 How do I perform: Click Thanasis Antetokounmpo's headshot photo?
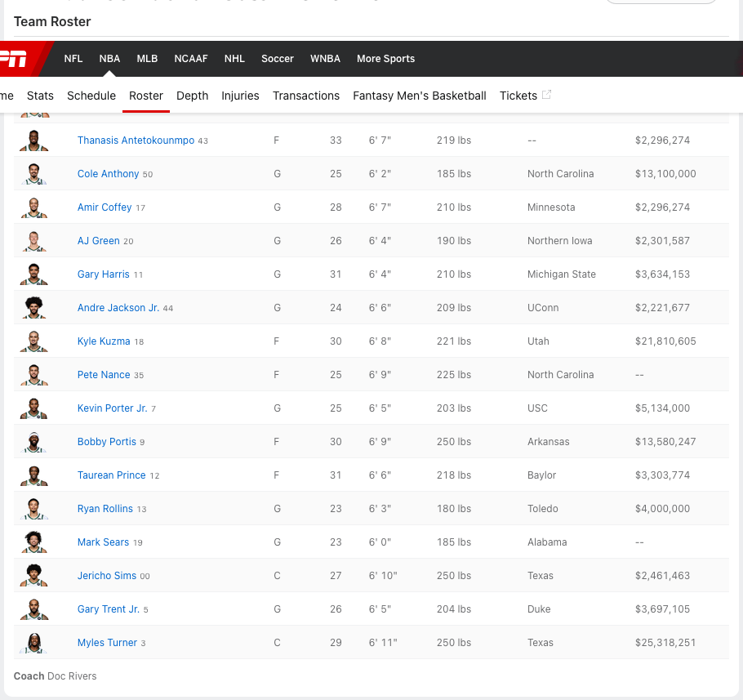pyautogui.click(x=34, y=140)
